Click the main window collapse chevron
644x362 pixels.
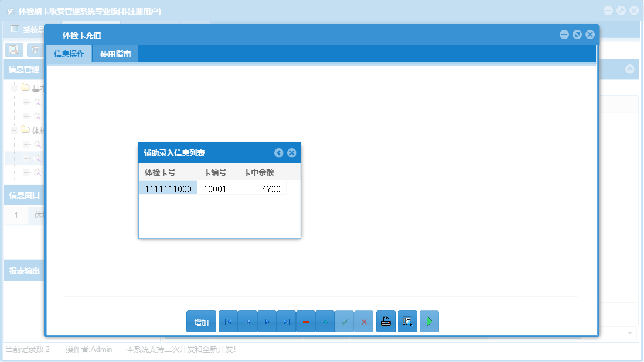tap(629, 69)
